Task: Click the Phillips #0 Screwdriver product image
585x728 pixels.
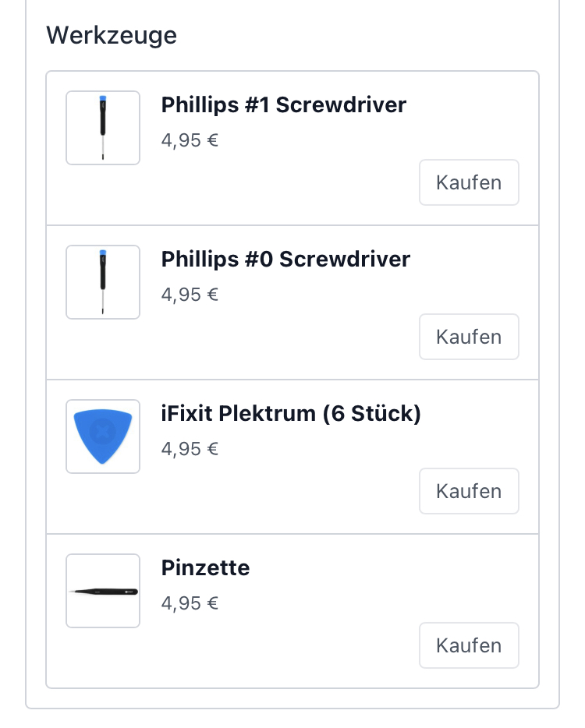Action: 103,282
